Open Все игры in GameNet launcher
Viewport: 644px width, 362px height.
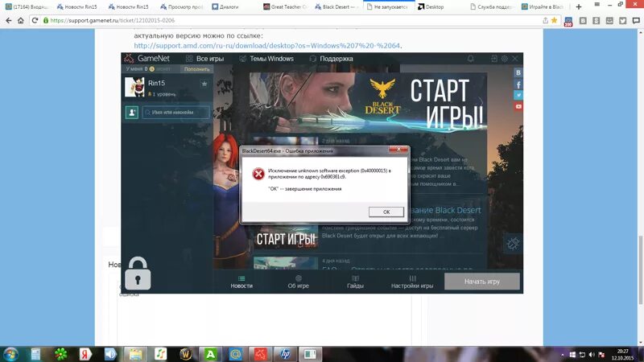(204, 59)
